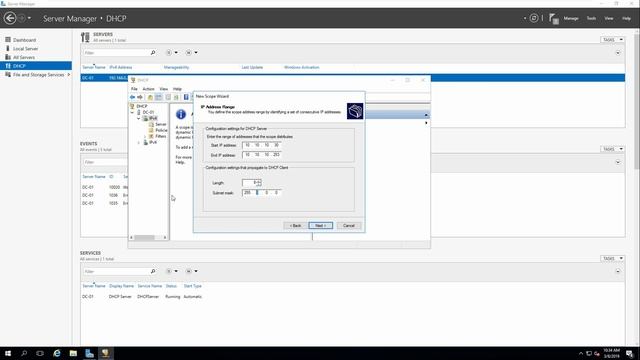Click the Server Manager forward arrow button
This screenshot has height=360, width=640.
[x=22, y=18]
